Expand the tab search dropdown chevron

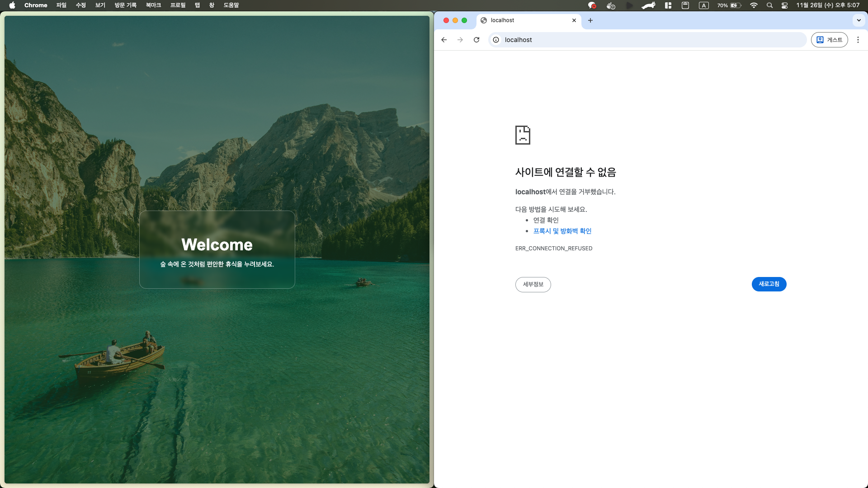(859, 20)
